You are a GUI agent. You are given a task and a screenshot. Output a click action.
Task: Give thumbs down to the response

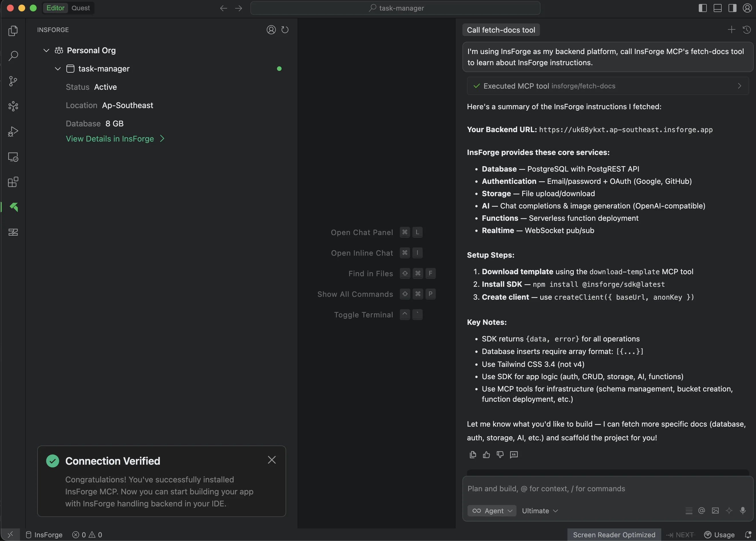click(x=500, y=455)
